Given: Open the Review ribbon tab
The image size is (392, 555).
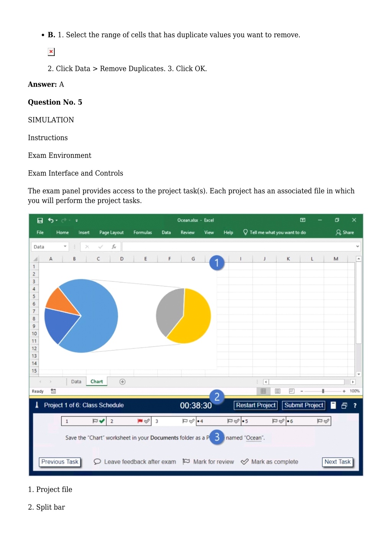Looking at the screenshot, I should [188, 232].
